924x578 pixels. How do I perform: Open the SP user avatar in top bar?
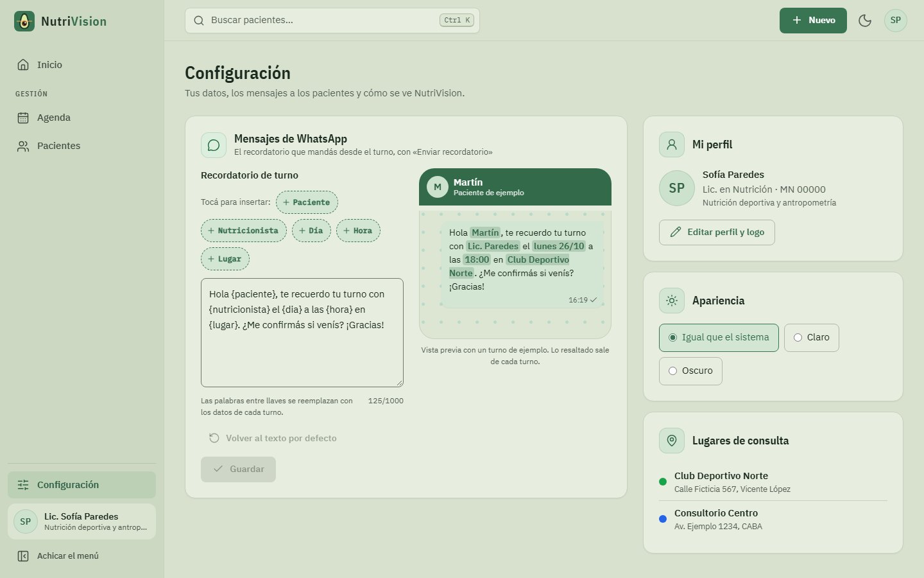[x=896, y=21]
